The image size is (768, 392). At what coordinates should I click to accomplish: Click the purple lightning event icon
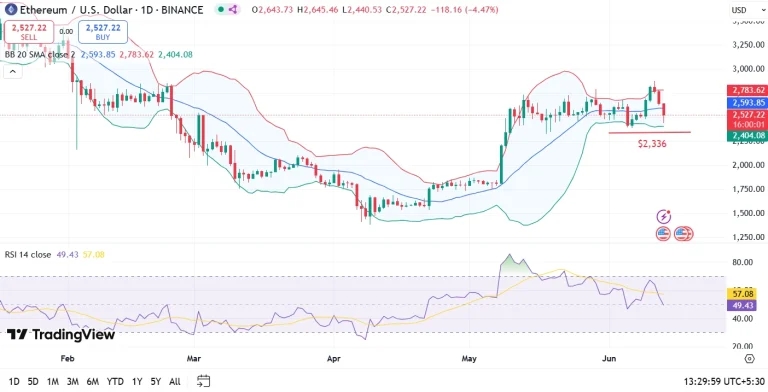(x=664, y=217)
